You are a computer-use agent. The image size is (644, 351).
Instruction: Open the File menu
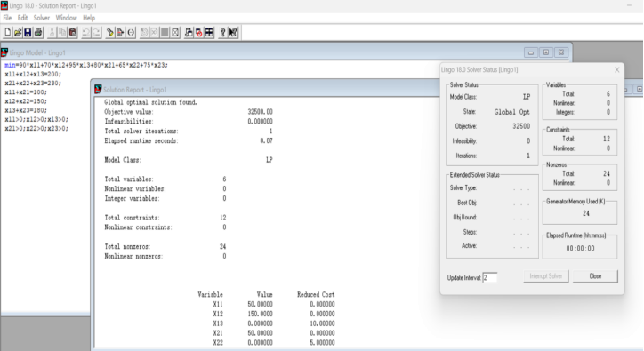pyautogui.click(x=7, y=18)
